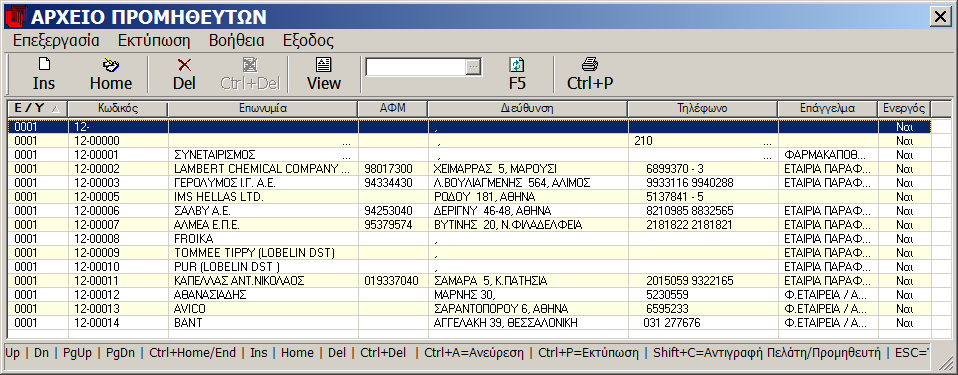Screen dimensions: 958x375
Task: Click Ναι in the BANT row
Action: 904,323
